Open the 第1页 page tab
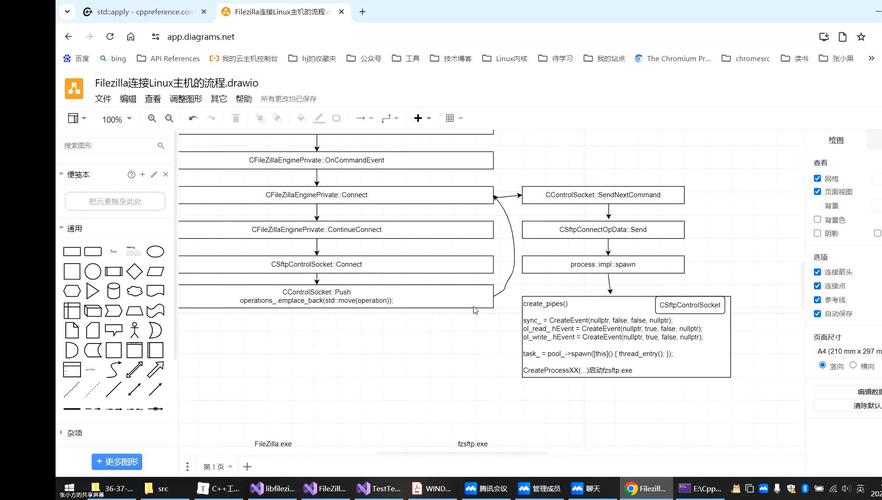The height and width of the screenshot is (500, 882). coord(217,467)
